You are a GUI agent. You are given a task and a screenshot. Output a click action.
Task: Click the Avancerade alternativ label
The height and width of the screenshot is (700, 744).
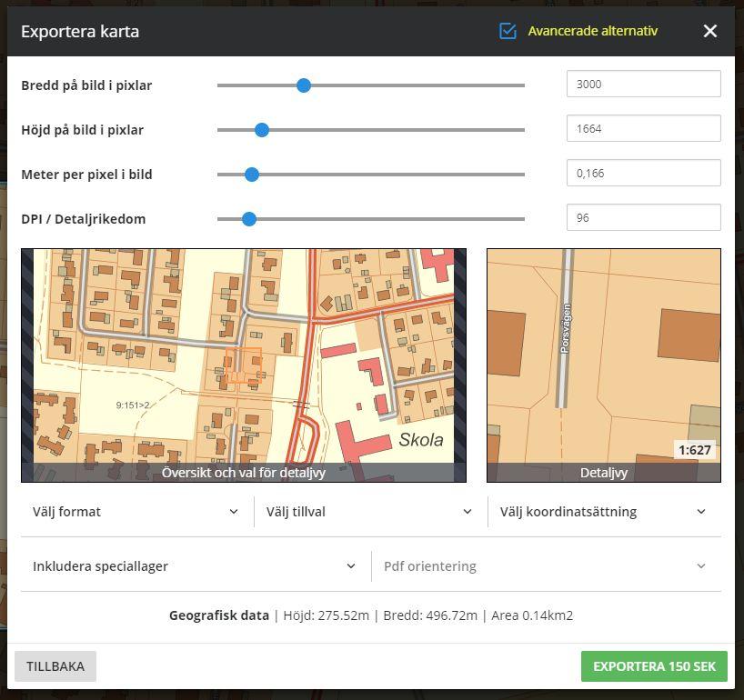click(593, 31)
